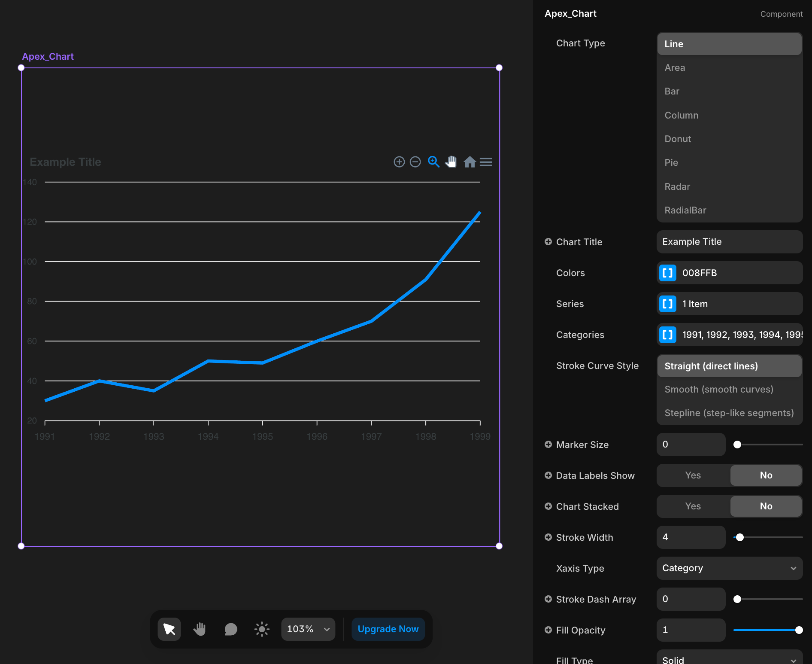Toggle the light/dark theme sun icon

click(262, 629)
